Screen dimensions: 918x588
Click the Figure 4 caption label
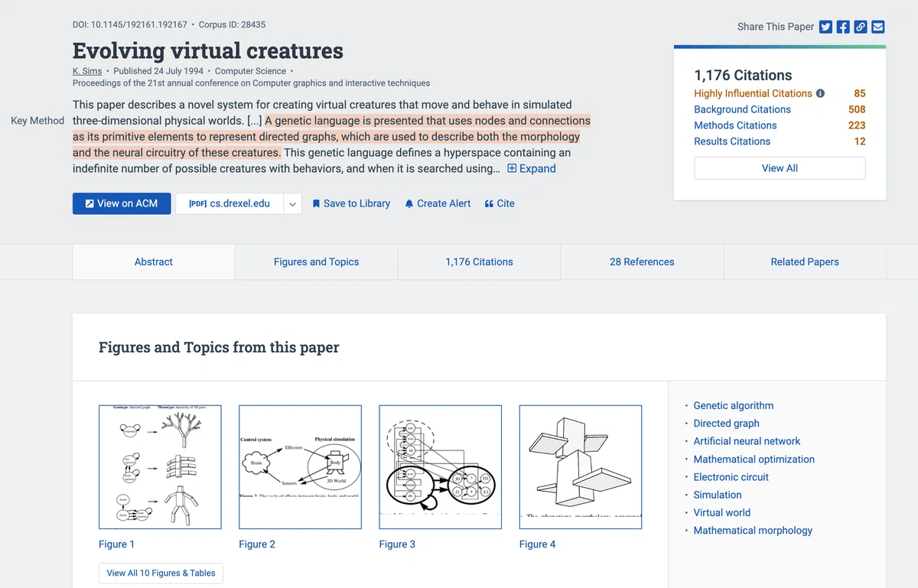tap(537, 544)
